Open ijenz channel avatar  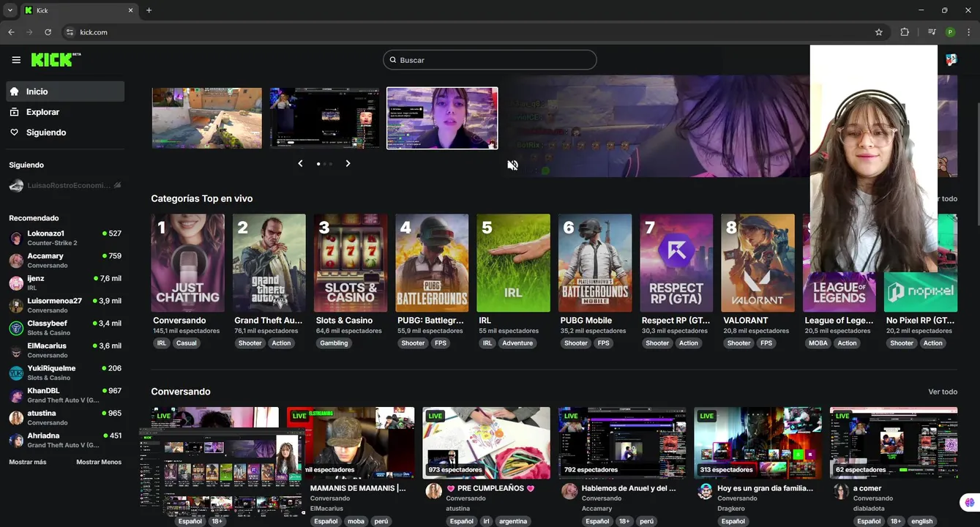16,283
